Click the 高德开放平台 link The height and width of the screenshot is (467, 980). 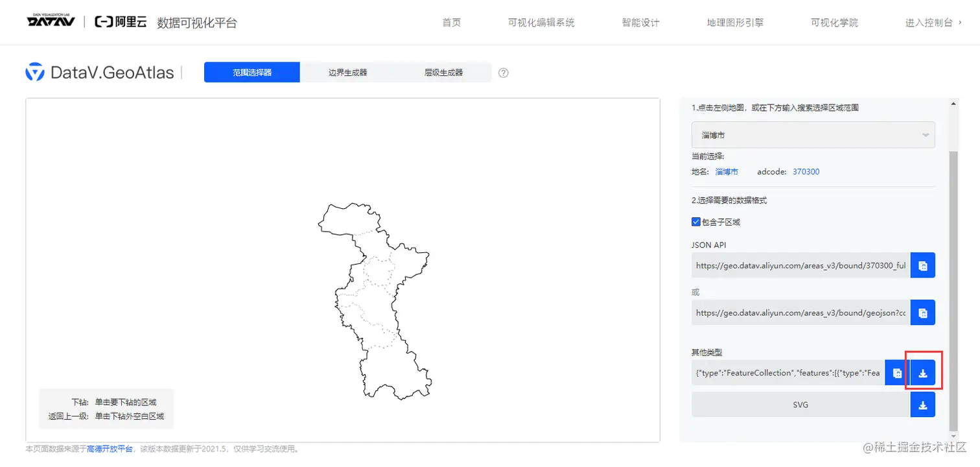click(110, 449)
